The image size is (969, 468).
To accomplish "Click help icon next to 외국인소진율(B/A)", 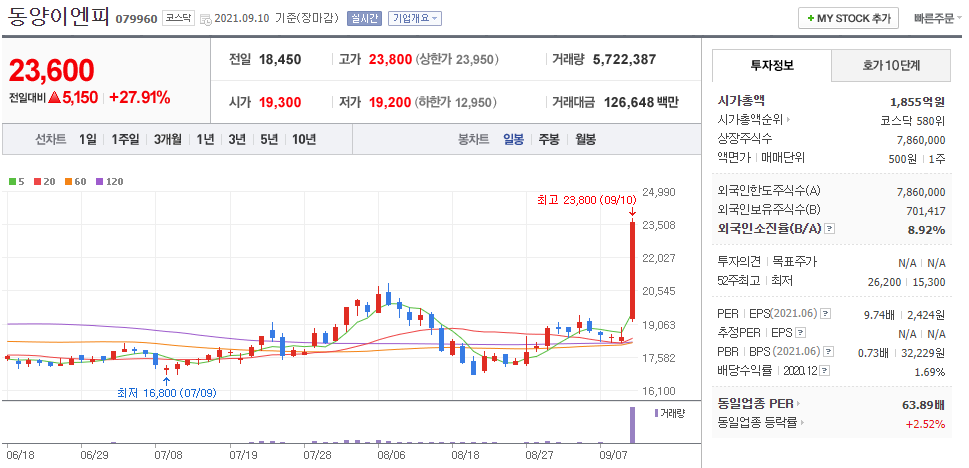I will pyautogui.click(x=829, y=229).
